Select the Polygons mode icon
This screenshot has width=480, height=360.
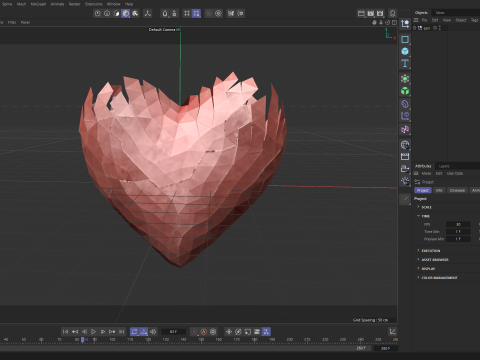(x=116, y=13)
